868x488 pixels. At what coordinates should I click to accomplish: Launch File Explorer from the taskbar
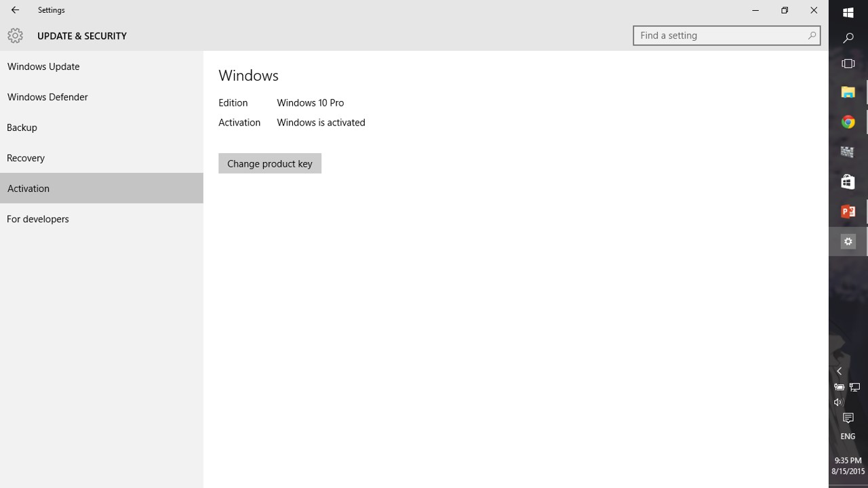coord(848,92)
